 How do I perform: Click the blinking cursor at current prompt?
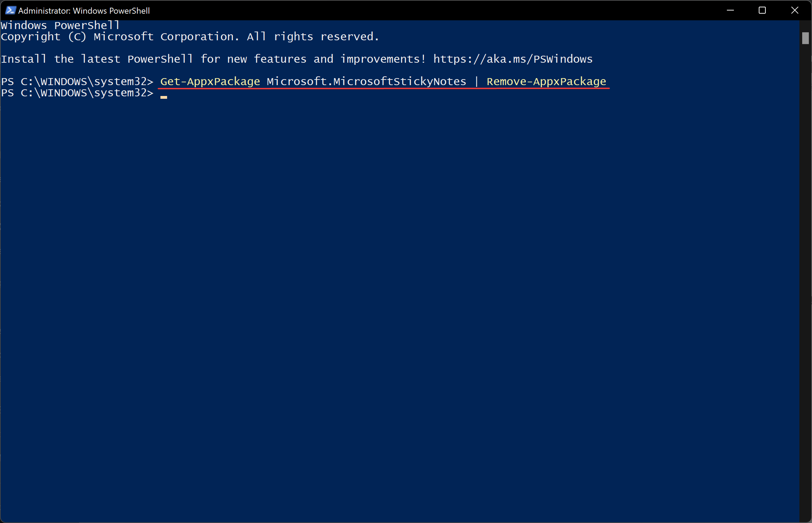[x=164, y=97]
